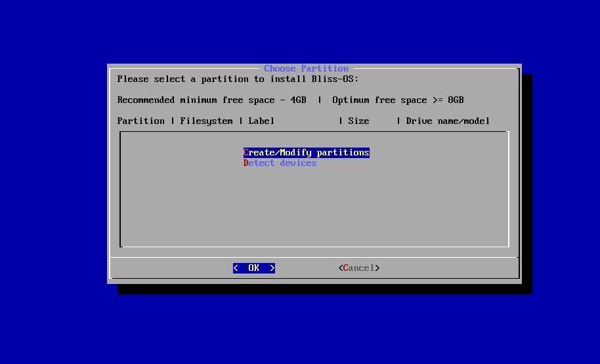
Task: Confirm selection with the OK button
Action: pos(254,268)
